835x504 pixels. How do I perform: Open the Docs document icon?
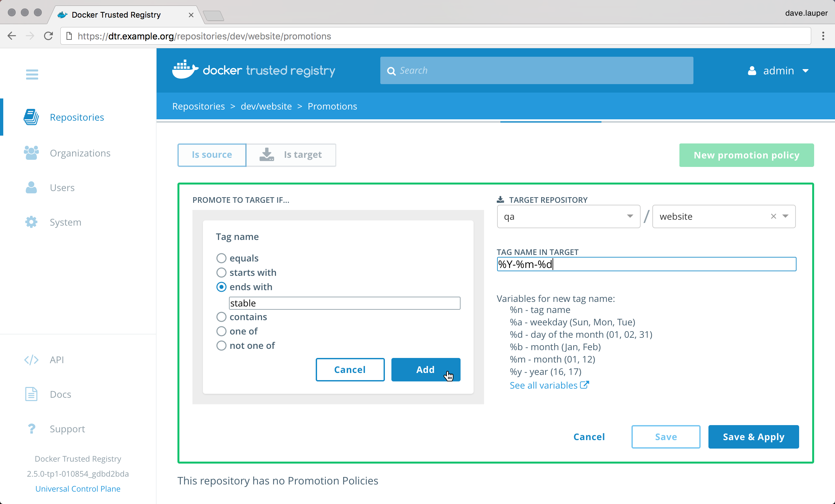[31, 394]
